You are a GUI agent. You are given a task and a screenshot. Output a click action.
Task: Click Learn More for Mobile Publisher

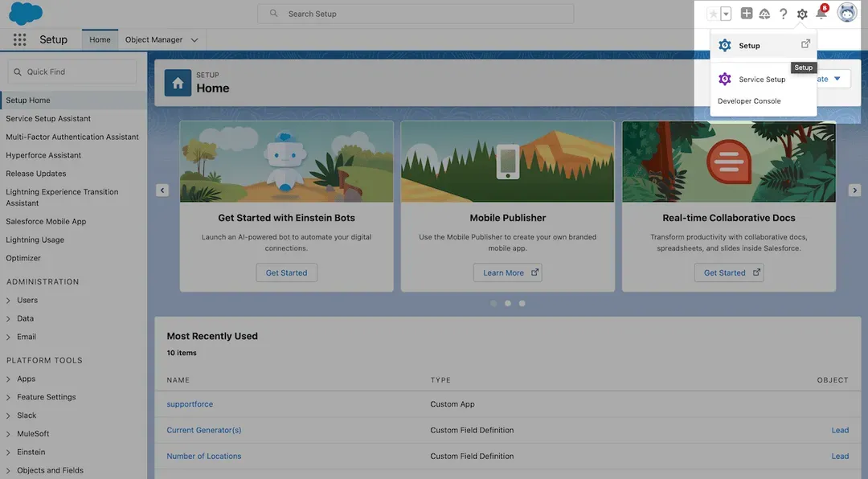coord(508,272)
